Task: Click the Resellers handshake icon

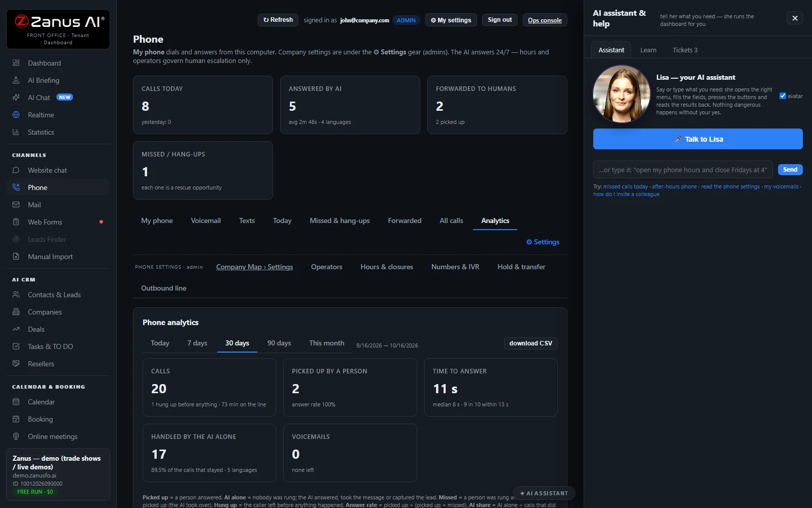Action: (x=16, y=364)
